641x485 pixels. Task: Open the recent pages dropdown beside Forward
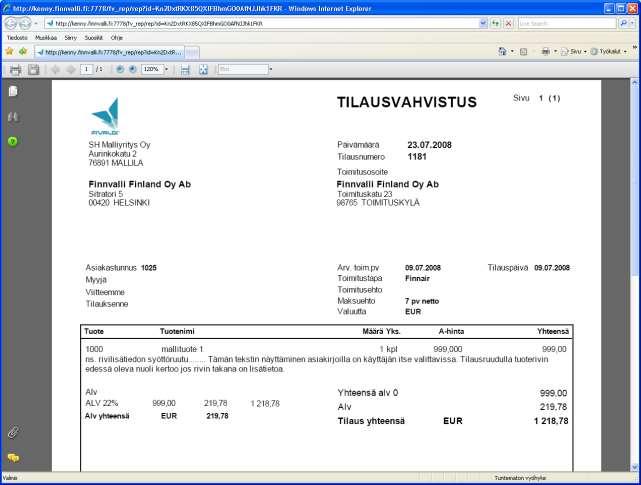[36, 24]
